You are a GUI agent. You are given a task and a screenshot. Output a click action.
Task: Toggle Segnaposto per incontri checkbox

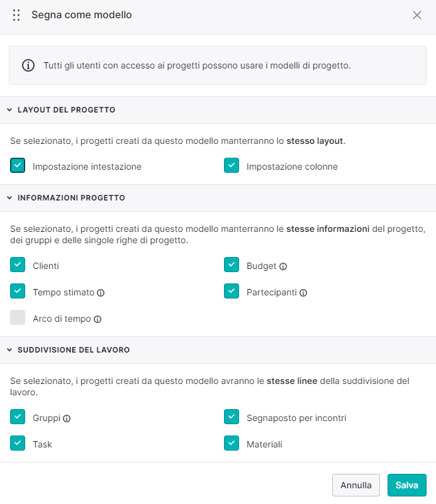pos(232,417)
